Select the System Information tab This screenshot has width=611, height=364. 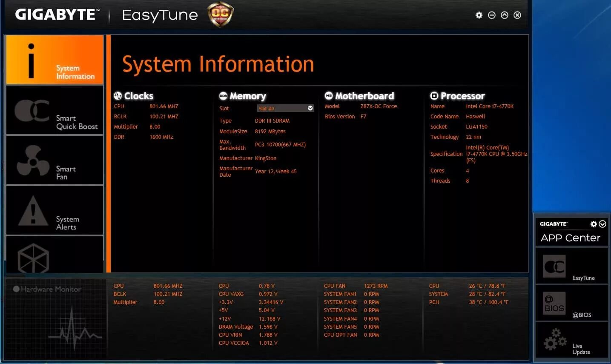pos(55,60)
